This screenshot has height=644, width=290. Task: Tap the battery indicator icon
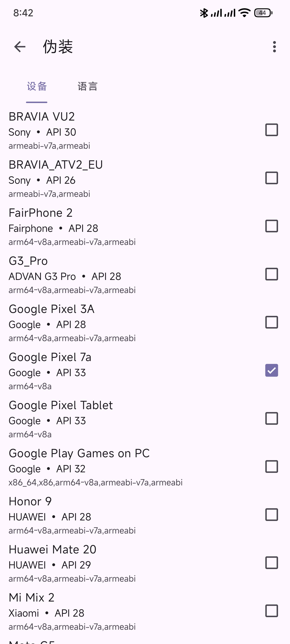(x=263, y=13)
